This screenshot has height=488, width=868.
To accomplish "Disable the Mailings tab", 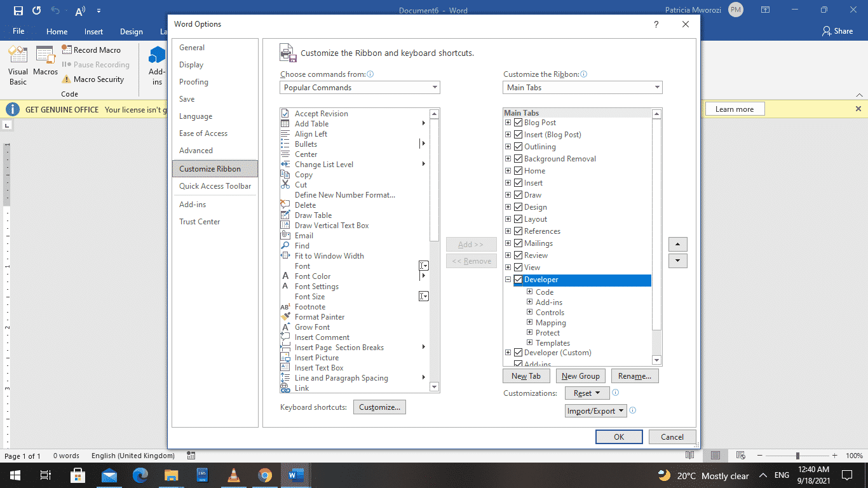I will [518, 243].
